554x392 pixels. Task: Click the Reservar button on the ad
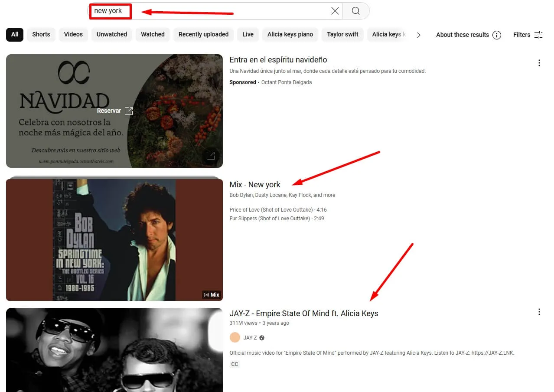pyautogui.click(x=114, y=111)
